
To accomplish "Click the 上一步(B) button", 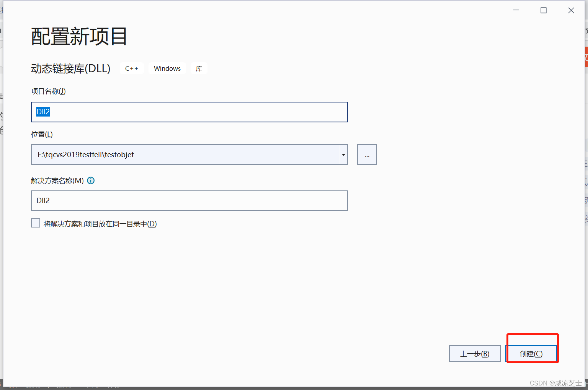I will coord(475,354).
